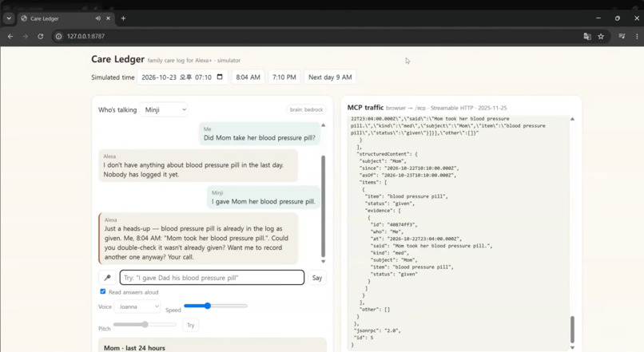Adjust the Speed slider
Image resolution: width=644 pixels, height=352 pixels.
click(x=215, y=306)
